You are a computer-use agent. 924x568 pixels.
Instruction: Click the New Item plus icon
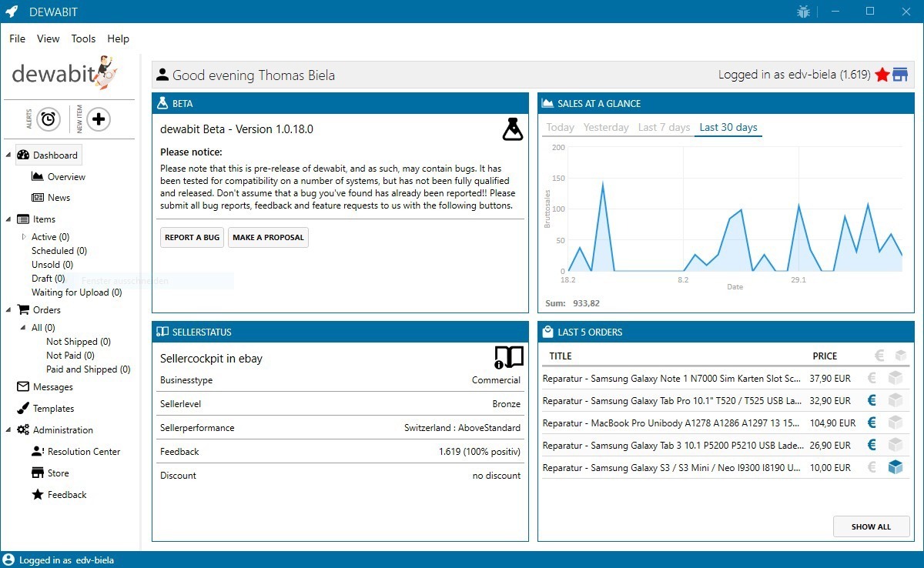click(99, 119)
